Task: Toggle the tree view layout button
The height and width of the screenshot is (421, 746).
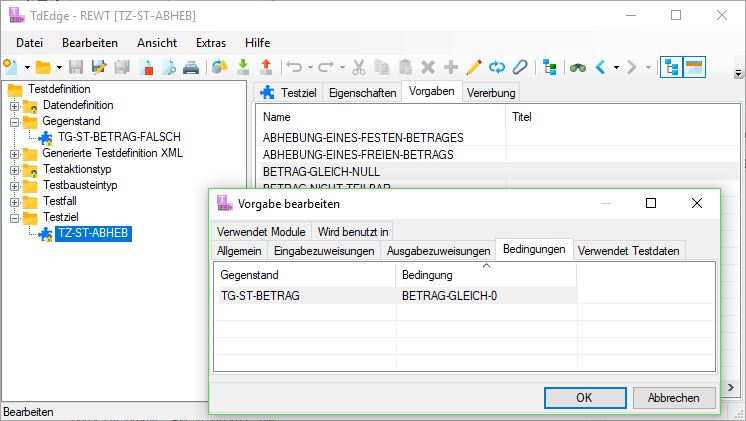Action: (x=671, y=68)
